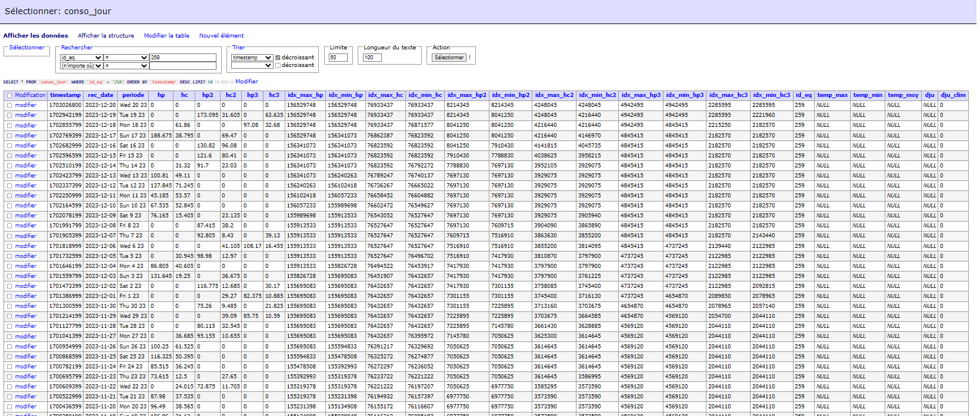
Task: Click timestamp cell 1703026800
Action: pos(65,105)
